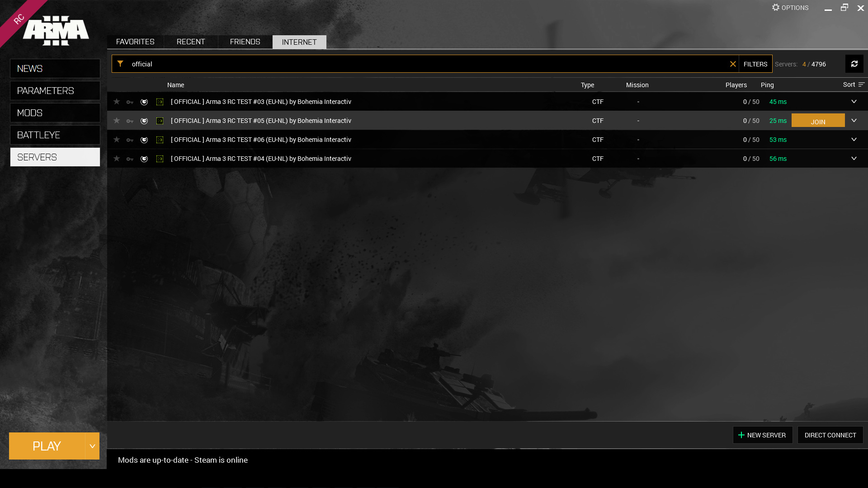The width and height of the screenshot is (868, 488).
Task: Click the DIRECT CONNECT button
Action: [x=830, y=435]
